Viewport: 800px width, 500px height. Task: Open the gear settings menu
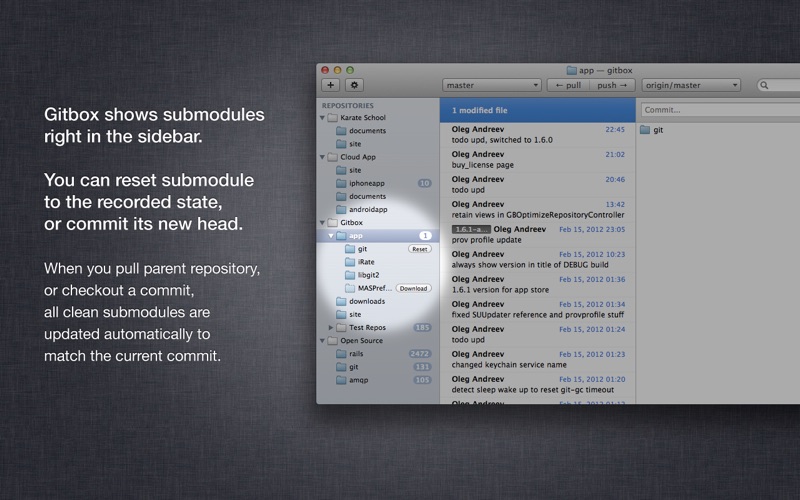[354, 86]
